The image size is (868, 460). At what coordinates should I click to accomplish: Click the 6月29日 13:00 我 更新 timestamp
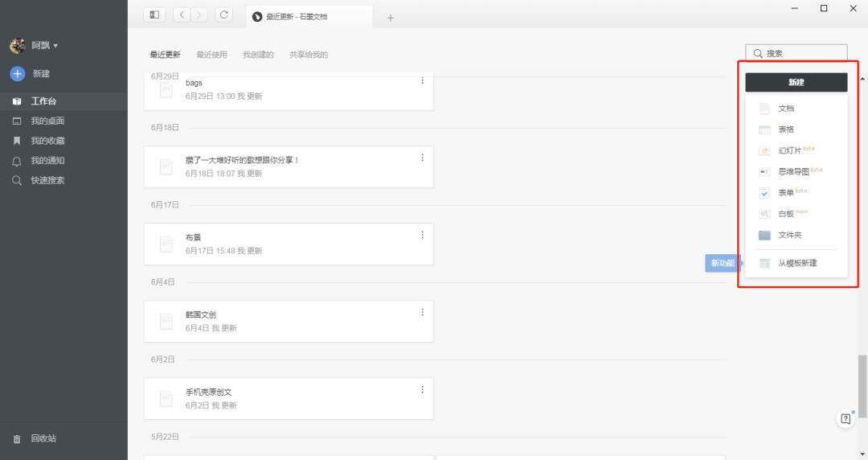(223, 96)
